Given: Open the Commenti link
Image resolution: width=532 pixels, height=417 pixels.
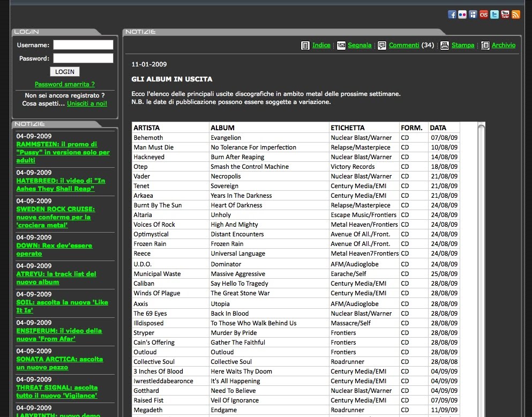Looking at the screenshot, I should click(404, 45).
